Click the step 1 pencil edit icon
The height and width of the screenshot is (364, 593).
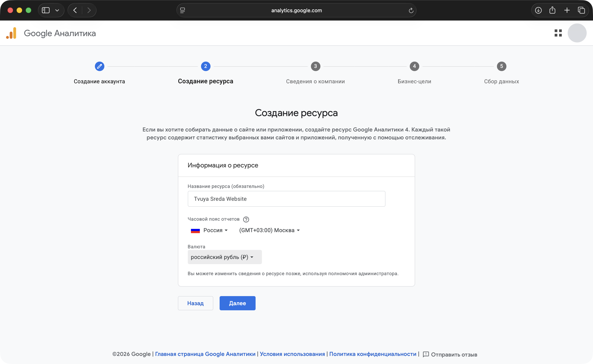point(99,66)
